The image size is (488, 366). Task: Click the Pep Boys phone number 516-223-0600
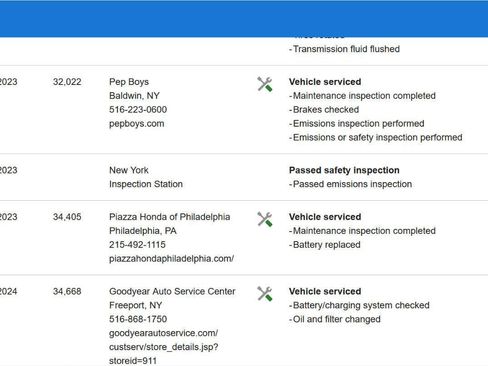(138, 110)
